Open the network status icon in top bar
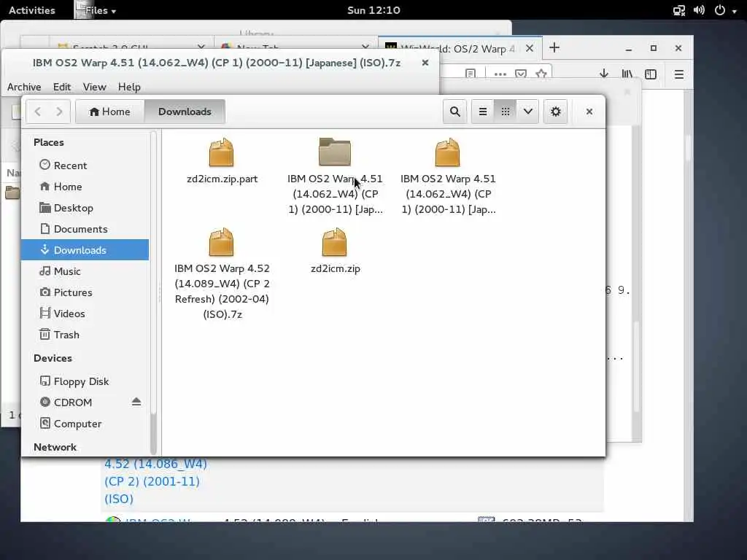Screen dimensions: 747x560 tap(679, 10)
